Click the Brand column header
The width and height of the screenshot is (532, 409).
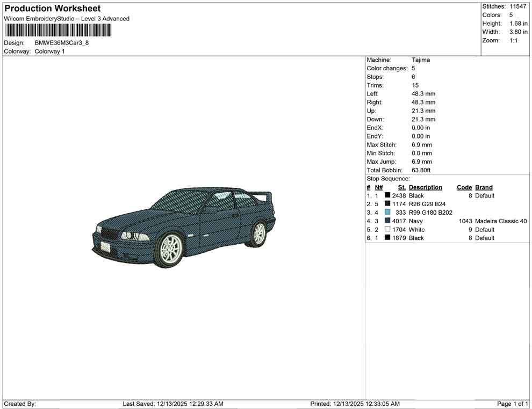pyautogui.click(x=484, y=187)
